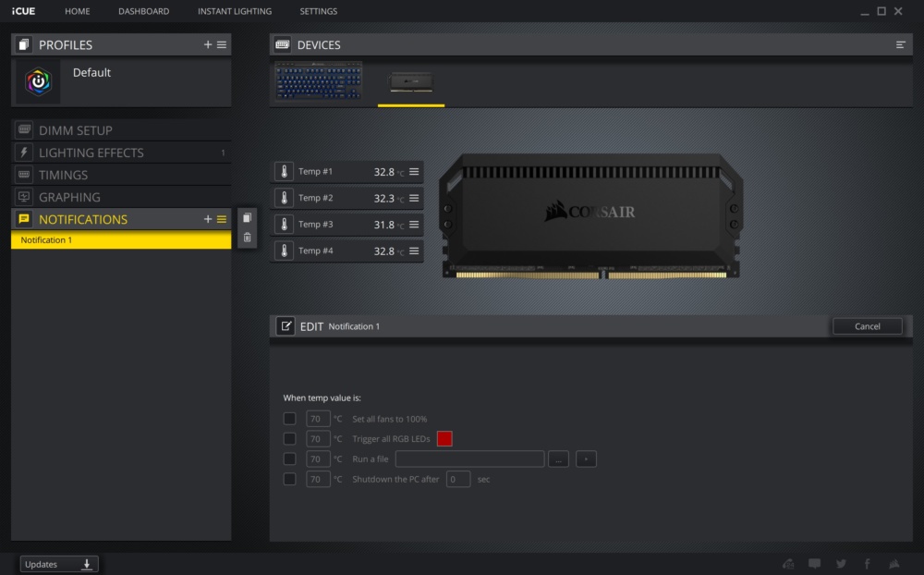Click the test-run button beside the browse button
This screenshot has width=924, height=575.
586,459
